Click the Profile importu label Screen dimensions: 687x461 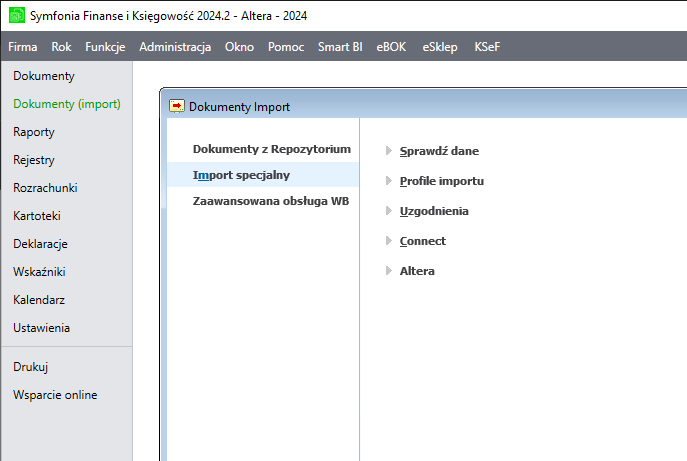tap(442, 181)
